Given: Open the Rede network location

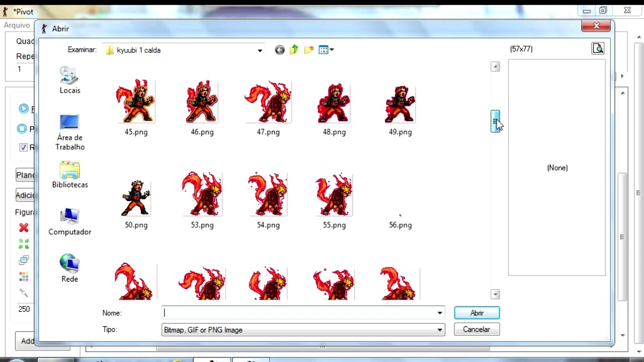Looking at the screenshot, I should coord(70,268).
